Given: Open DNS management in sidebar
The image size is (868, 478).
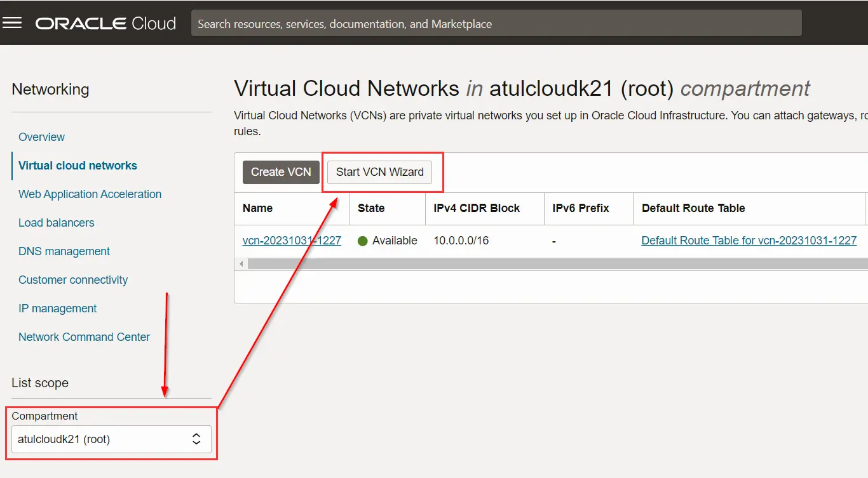Looking at the screenshot, I should [x=64, y=251].
